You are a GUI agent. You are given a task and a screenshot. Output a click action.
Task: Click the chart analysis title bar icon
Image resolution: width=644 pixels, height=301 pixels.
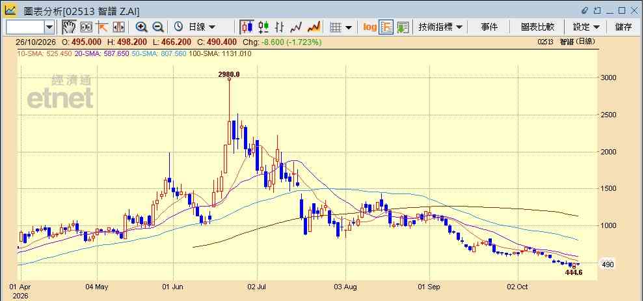coord(10,10)
